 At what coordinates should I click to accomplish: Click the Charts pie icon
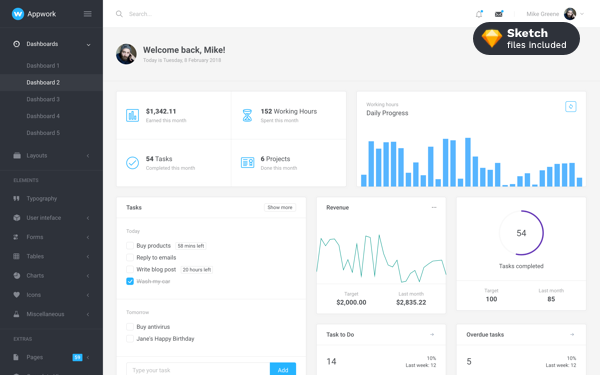[x=16, y=276]
